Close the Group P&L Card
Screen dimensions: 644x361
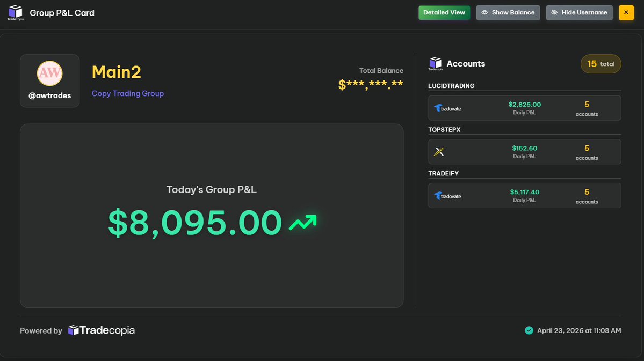pos(626,13)
